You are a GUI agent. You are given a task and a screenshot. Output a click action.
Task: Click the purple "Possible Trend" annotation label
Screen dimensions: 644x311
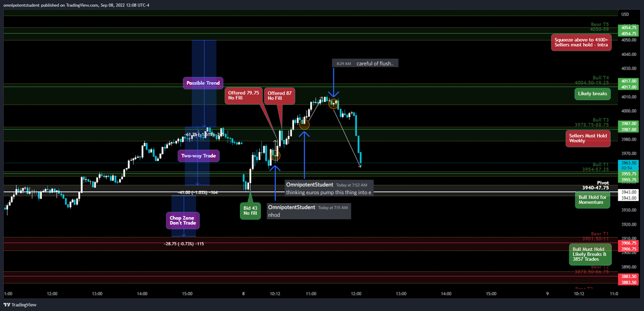[x=203, y=83]
